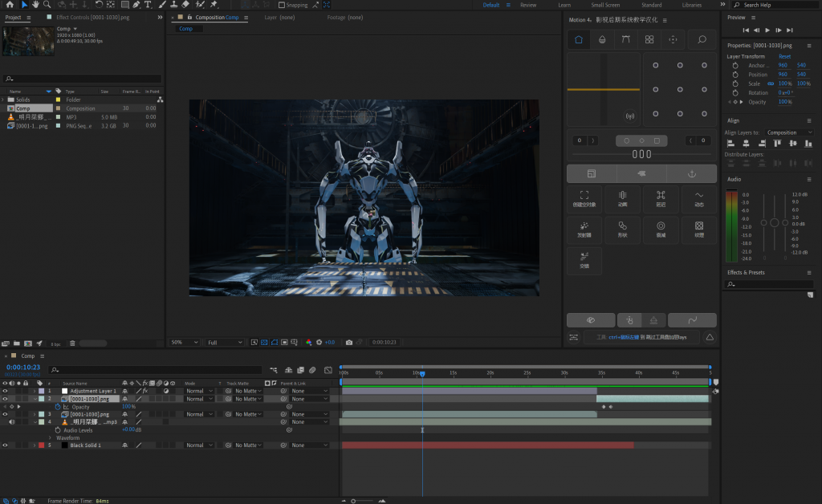The image size is (822, 504).
Task: Mute the audio of the mp3 layer
Action: 11,422
